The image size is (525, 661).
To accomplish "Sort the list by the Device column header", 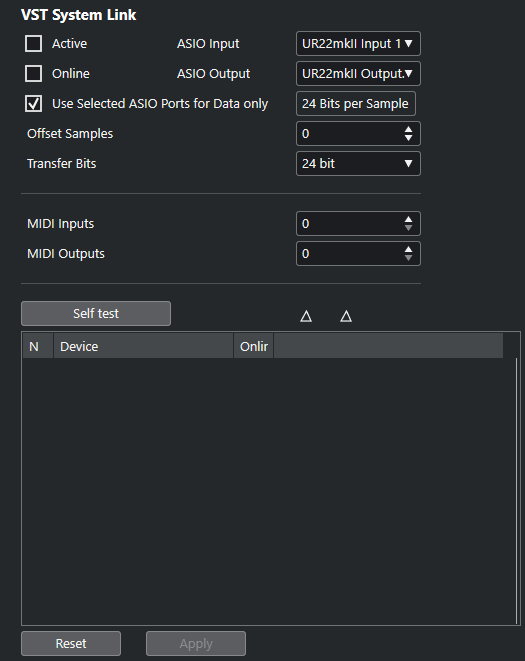I will click(143, 346).
